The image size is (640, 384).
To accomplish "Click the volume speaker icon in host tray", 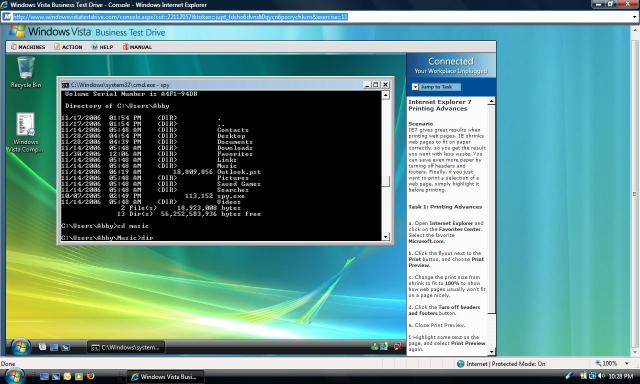I will click(601, 376).
